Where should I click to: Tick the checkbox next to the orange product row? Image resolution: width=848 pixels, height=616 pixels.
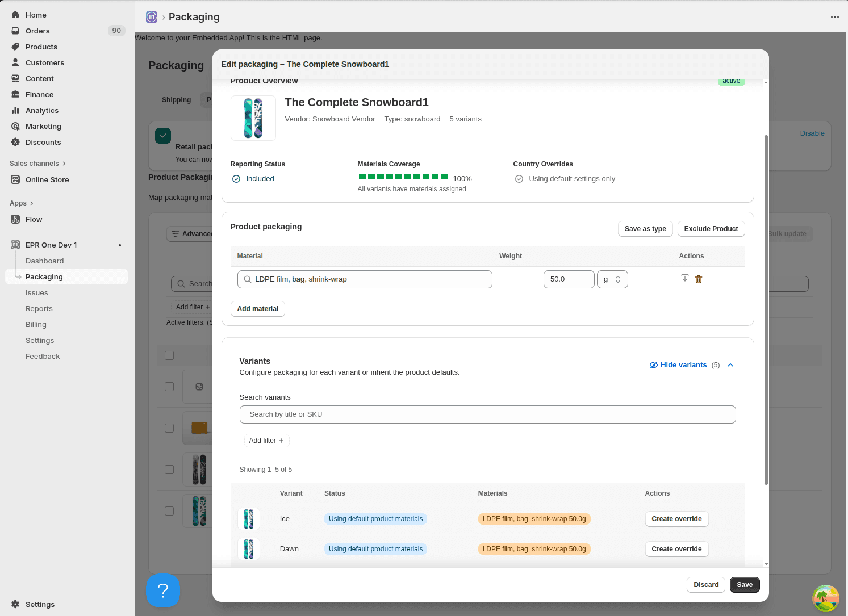(169, 428)
